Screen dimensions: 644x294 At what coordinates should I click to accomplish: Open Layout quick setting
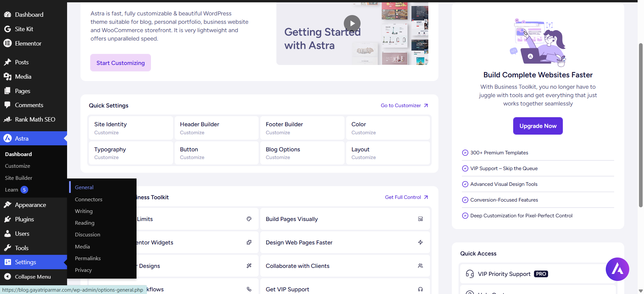(x=388, y=153)
